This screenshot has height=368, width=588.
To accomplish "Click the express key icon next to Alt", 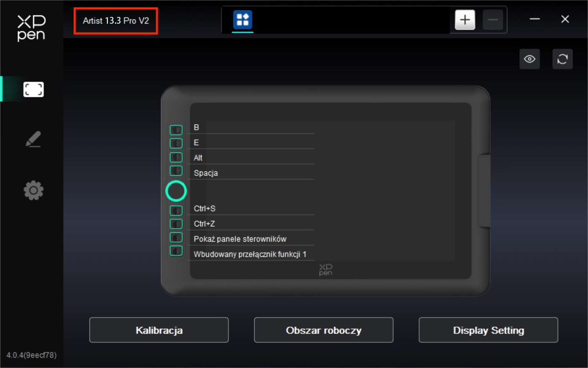I will click(176, 157).
